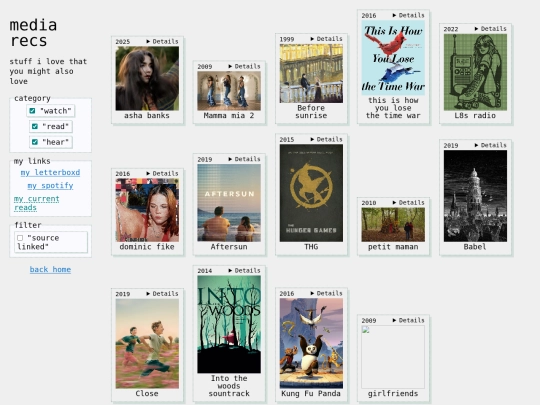540x405 pixels.
Task: Open the my letterboxd link
Action: pos(50,173)
